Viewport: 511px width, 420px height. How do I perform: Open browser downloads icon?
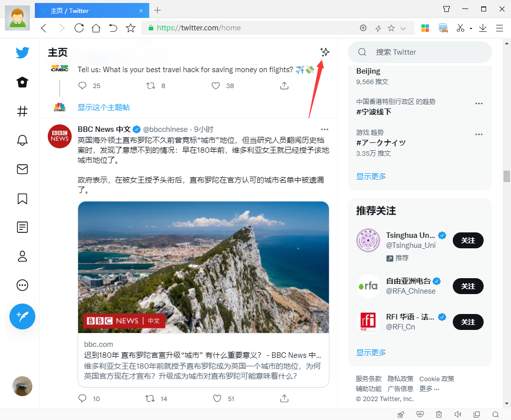click(483, 28)
